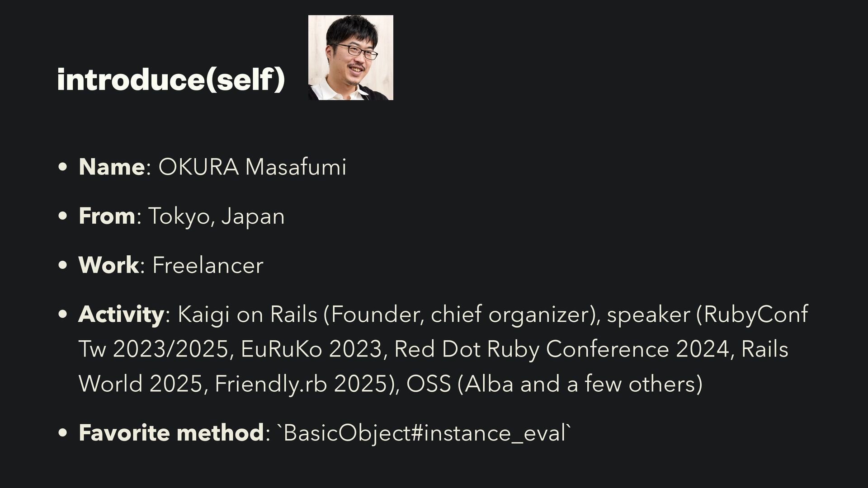This screenshot has height=488, width=868.
Task: Click the bold 'Work' label
Action: tap(108, 265)
